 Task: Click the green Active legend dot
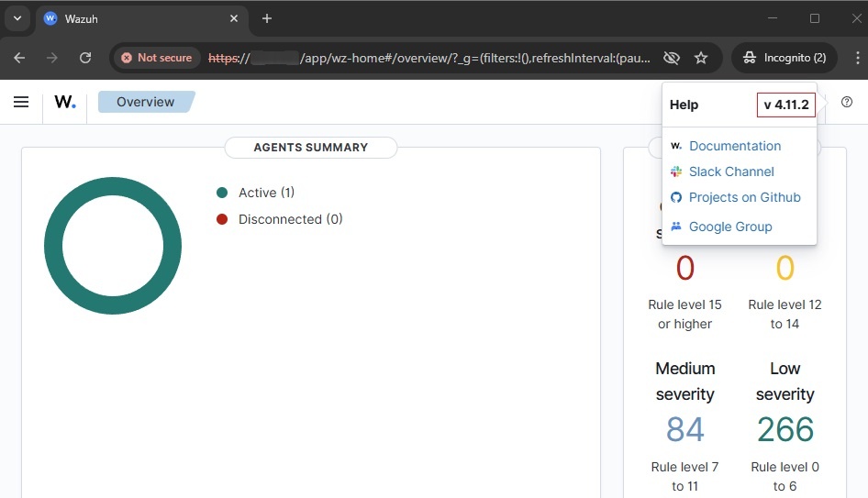[x=222, y=193]
